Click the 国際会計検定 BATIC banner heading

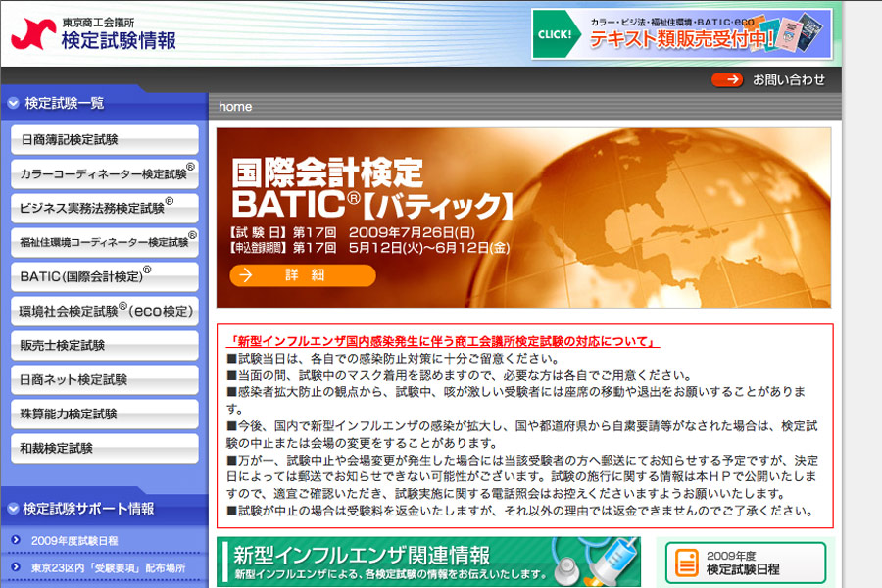click(x=372, y=189)
